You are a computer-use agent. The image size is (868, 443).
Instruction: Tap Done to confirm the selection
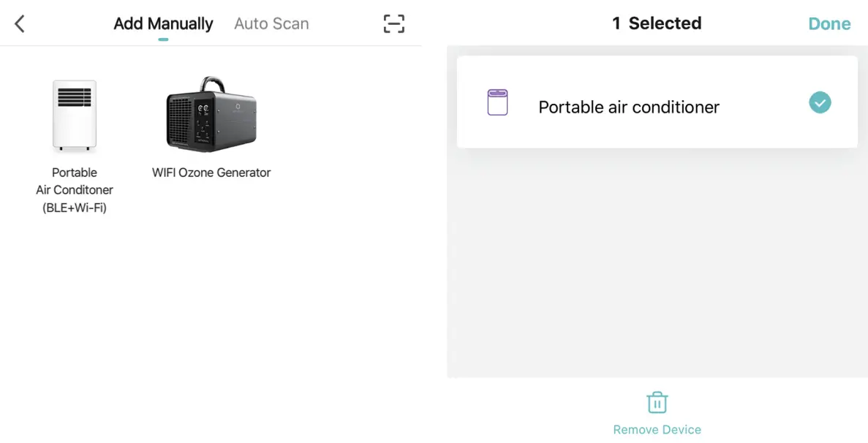coord(829,23)
